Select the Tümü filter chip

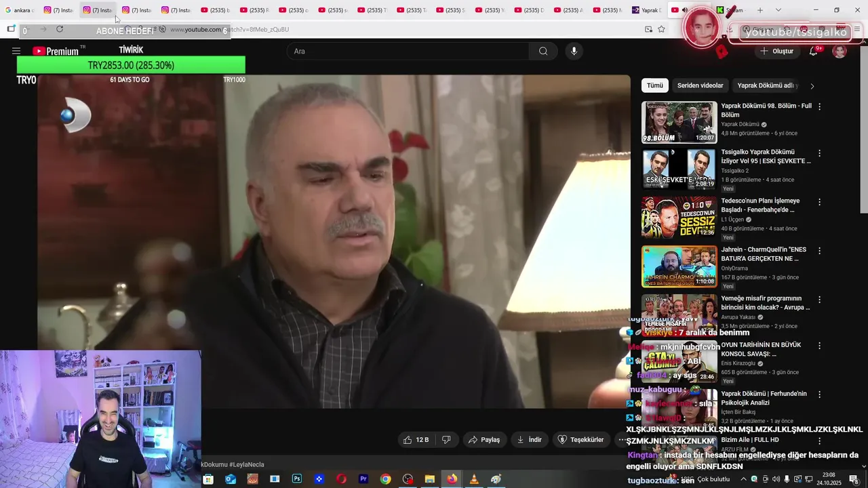[x=655, y=85]
